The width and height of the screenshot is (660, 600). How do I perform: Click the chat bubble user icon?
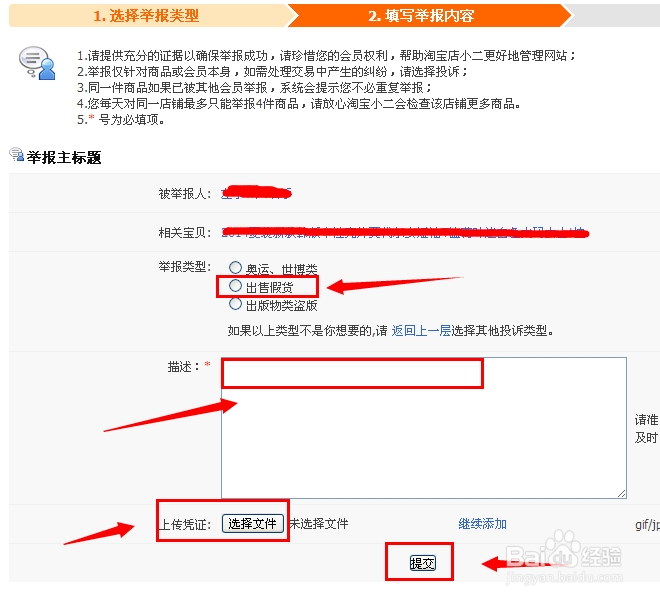(37, 63)
